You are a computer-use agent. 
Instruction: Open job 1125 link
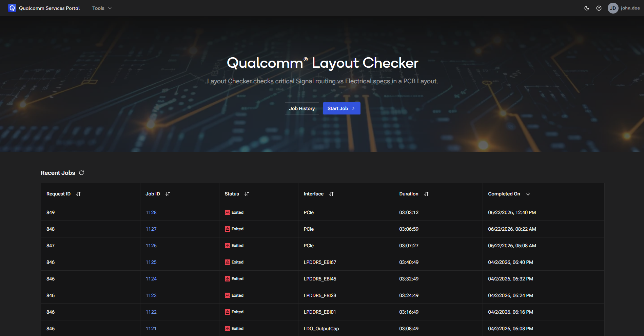click(x=151, y=262)
